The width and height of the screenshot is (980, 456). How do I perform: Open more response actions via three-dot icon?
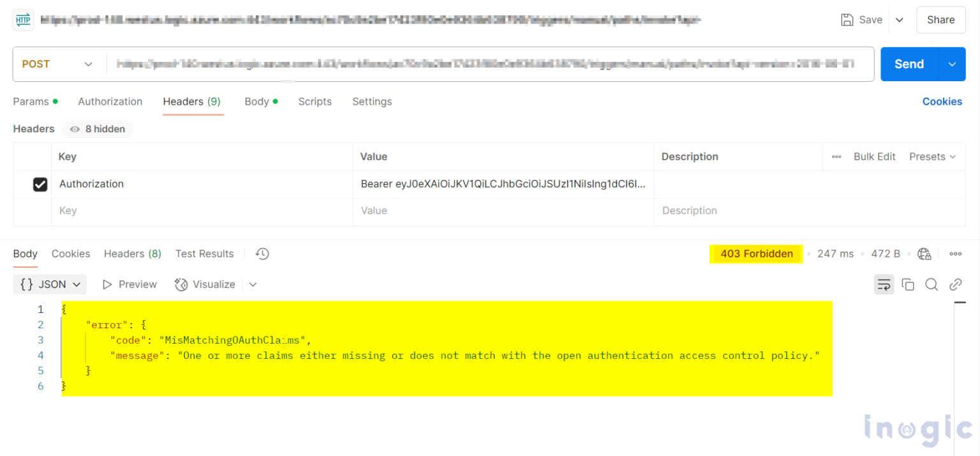point(955,254)
